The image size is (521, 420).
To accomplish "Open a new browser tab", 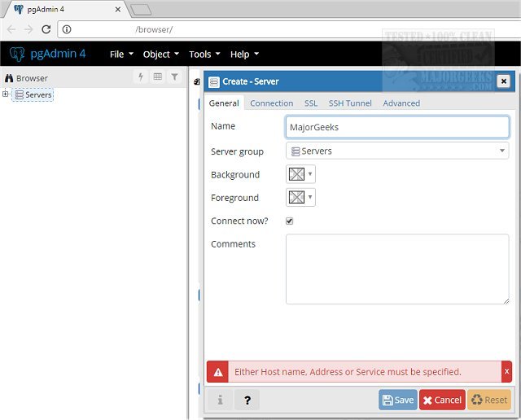I will tap(141, 10).
